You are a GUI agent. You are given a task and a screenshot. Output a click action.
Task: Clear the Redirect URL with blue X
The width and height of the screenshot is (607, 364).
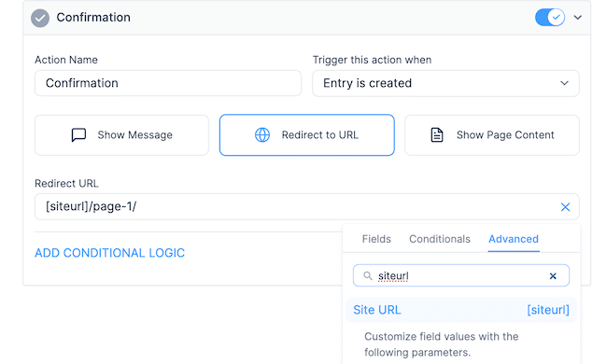point(565,207)
